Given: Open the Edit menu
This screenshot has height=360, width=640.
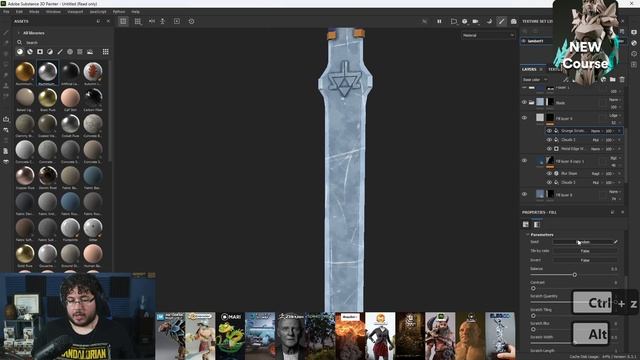Looking at the screenshot, I should pos(19,12).
